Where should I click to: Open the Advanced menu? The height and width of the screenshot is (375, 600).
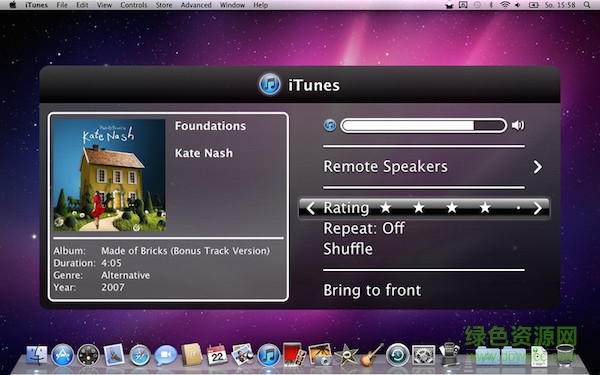click(196, 5)
